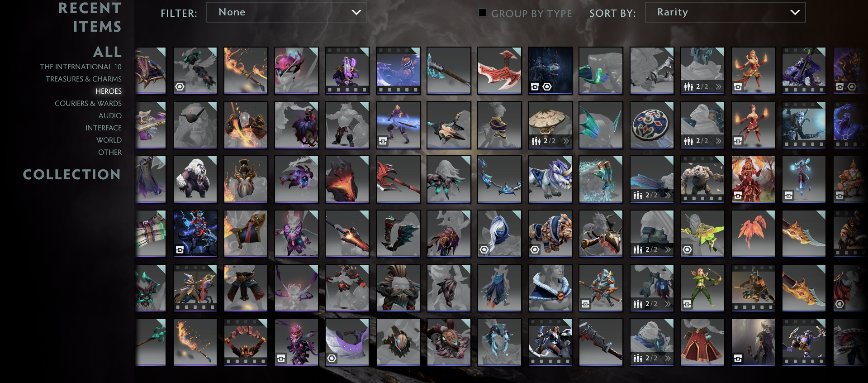This screenshot has width=868, height=383.
Task: Show the Collection section
Action: click(72, 174)
